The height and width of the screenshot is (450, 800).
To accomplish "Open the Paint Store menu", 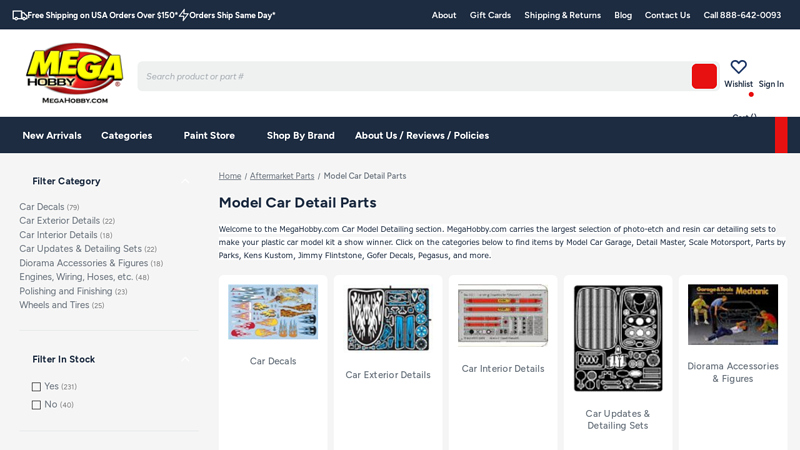I will tap(209, 135).
